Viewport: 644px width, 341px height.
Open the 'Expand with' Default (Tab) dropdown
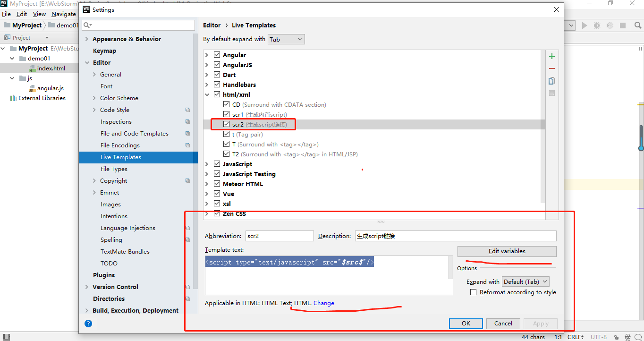tap(525, 282)
